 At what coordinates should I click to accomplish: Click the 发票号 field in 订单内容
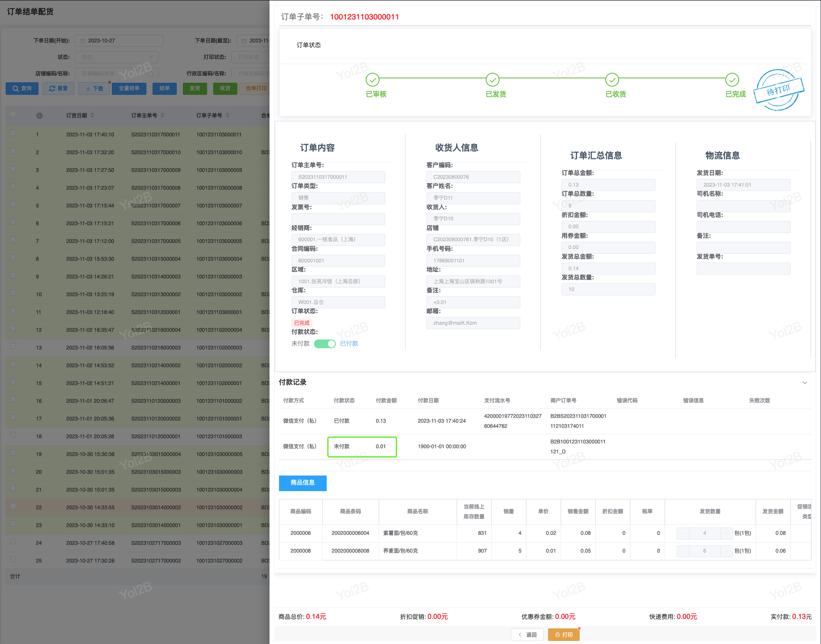pyautogui.click(x=338, y=219)
